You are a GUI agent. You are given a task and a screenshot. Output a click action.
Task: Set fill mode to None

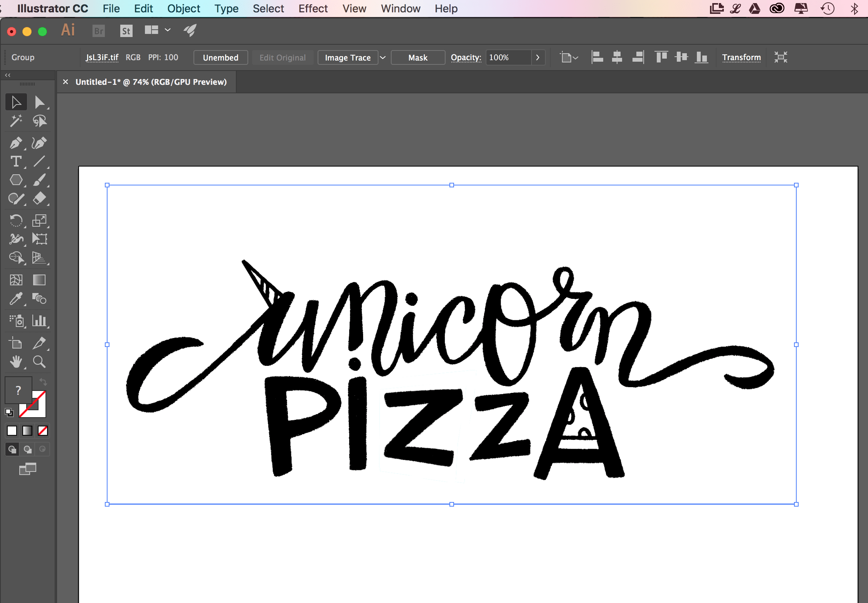point(43,431)
